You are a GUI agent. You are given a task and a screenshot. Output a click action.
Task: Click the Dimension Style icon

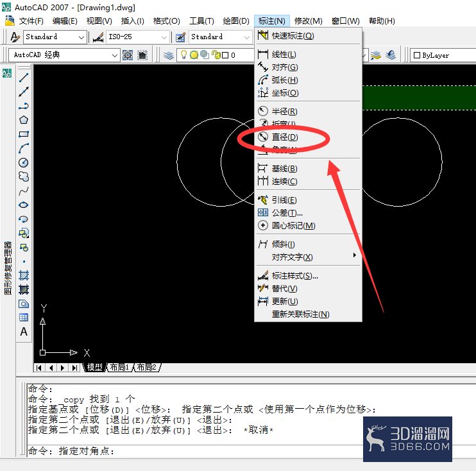point(98,37)
